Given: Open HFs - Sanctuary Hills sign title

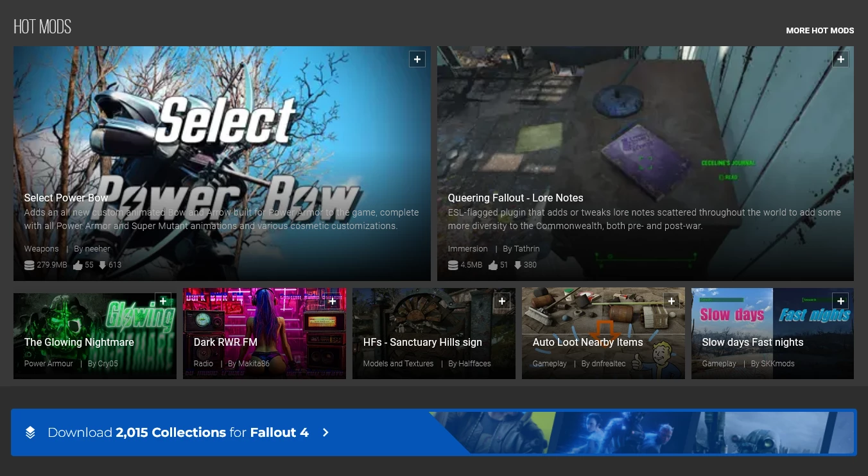Looking at the screenshot, I should point(422,342).
